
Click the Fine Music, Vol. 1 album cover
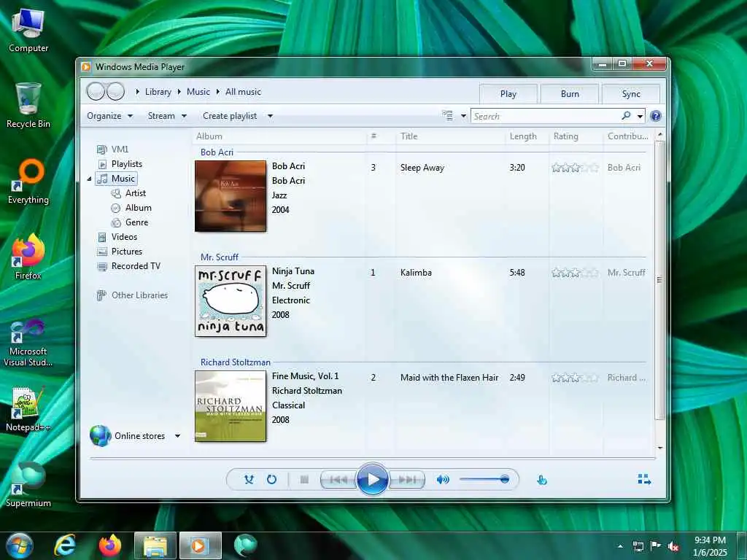[x=231, y=406]
